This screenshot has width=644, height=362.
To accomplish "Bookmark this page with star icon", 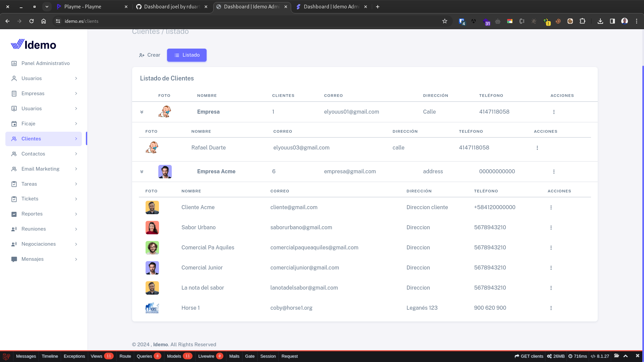I will [445, 21].
